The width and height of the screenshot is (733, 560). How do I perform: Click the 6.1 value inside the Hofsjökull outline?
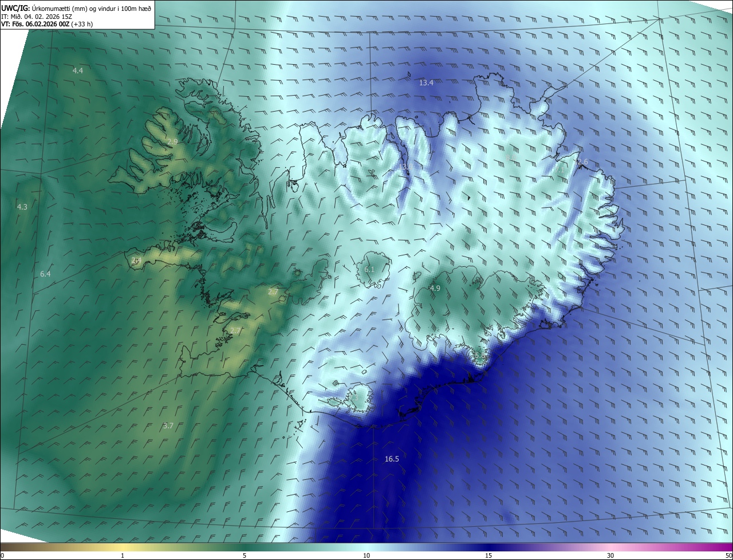pyautogui.click(x=369, y=269)
